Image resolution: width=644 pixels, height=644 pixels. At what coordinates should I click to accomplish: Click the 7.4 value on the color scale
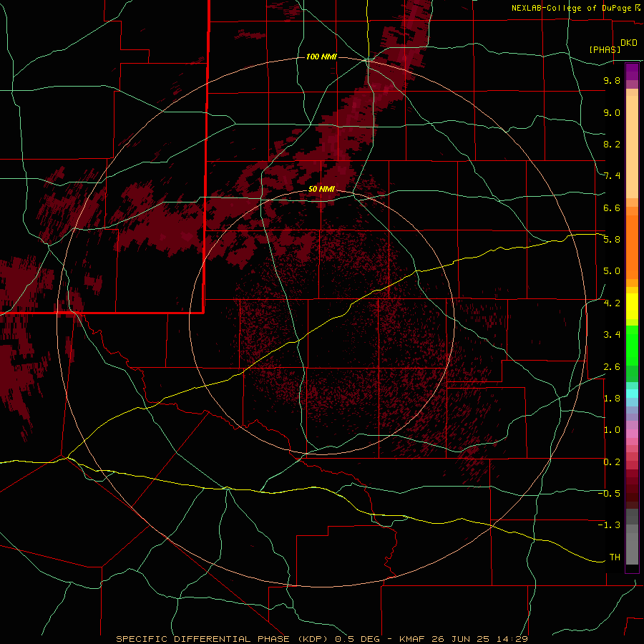(x=612, y=176)
